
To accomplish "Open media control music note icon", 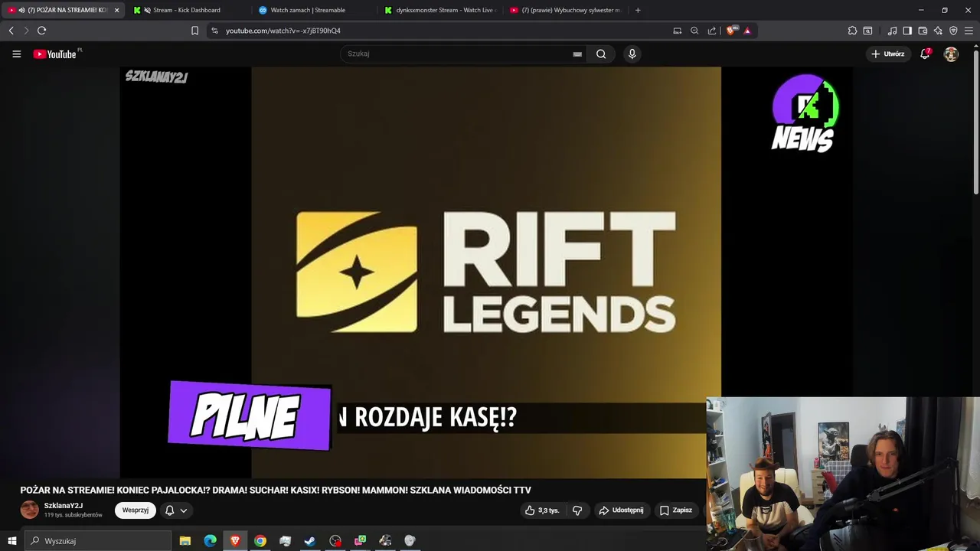I will click(892, 31).
